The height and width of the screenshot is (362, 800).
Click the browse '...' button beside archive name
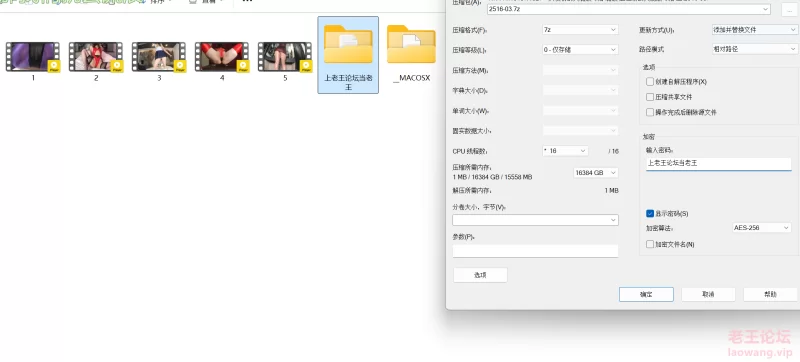pyautogui.click(x=790, y=9)
